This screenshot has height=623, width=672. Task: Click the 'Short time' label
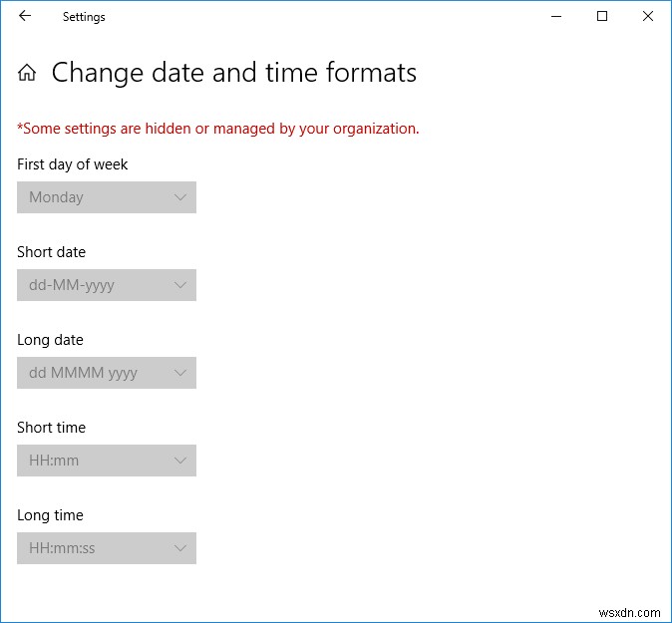point(51,428)
